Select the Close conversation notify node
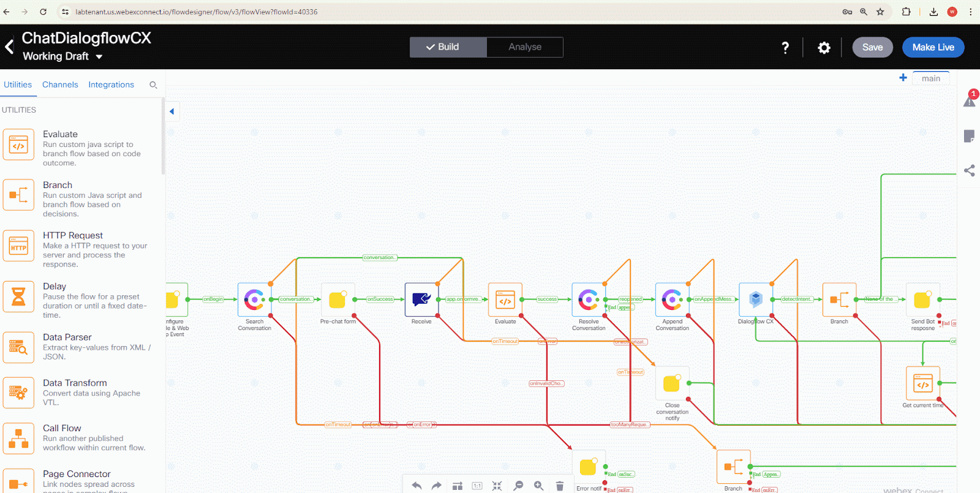 click(672, 383)
